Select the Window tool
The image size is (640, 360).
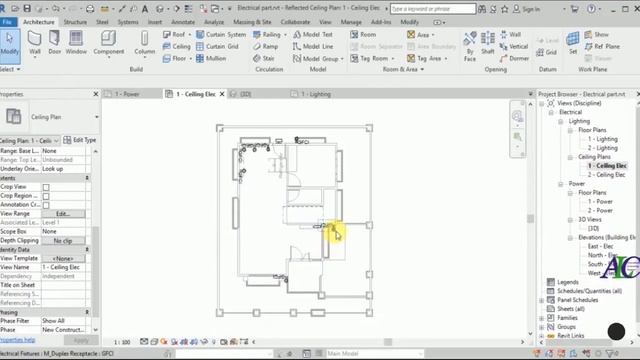coord(76,43)
